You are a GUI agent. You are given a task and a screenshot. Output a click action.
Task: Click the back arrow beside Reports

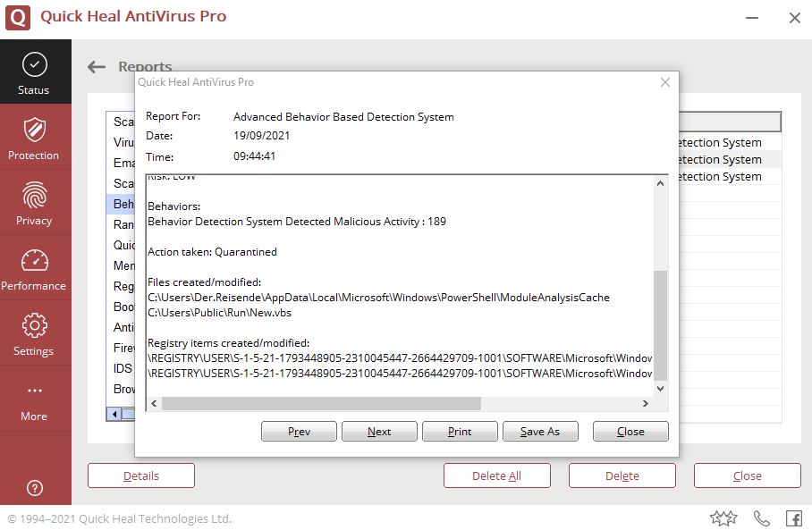click(x=97, y=67)
